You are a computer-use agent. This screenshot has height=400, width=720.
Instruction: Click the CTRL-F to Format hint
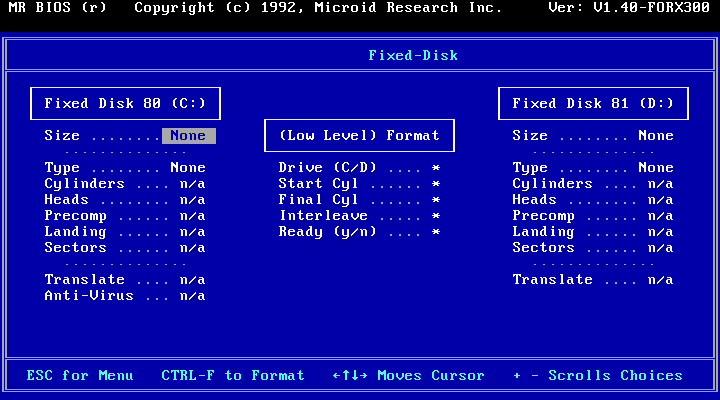(x=233, y=376)
